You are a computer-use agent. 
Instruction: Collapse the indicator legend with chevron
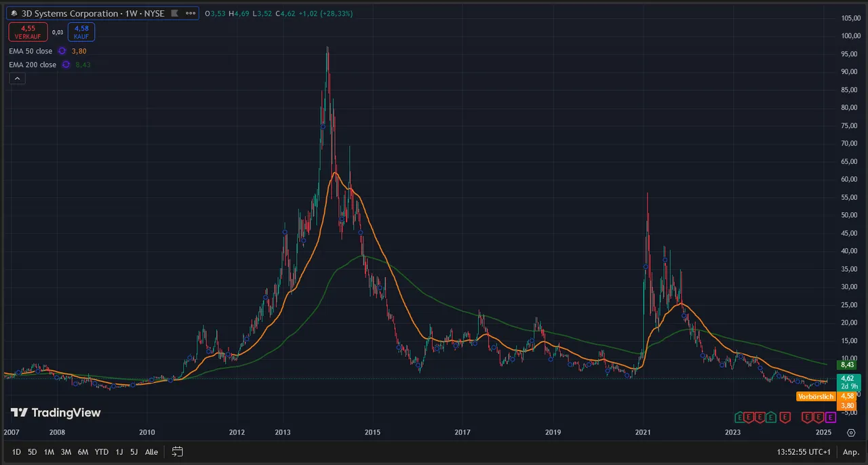(x=17, y=79)
